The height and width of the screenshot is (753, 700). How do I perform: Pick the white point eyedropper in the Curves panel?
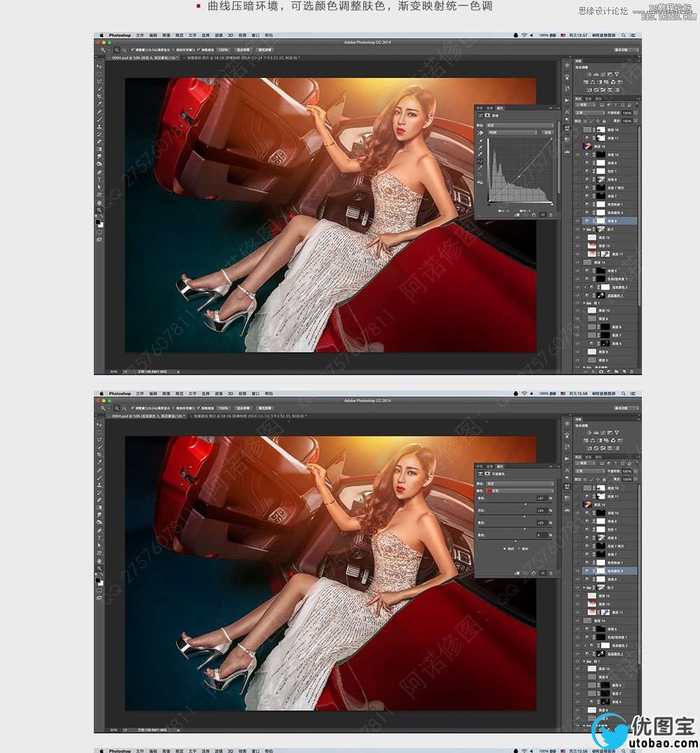pyautogui.click(x=480, y=154)
